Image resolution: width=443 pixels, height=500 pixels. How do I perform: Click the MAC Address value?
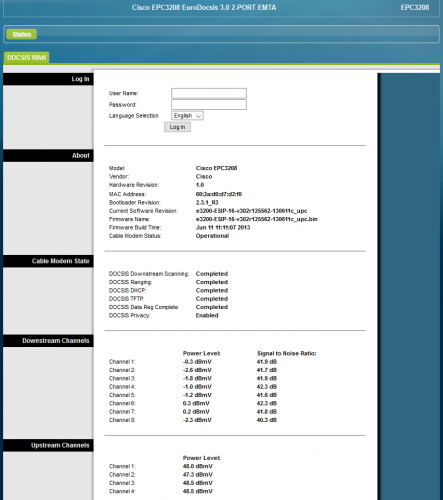point(219,194)
